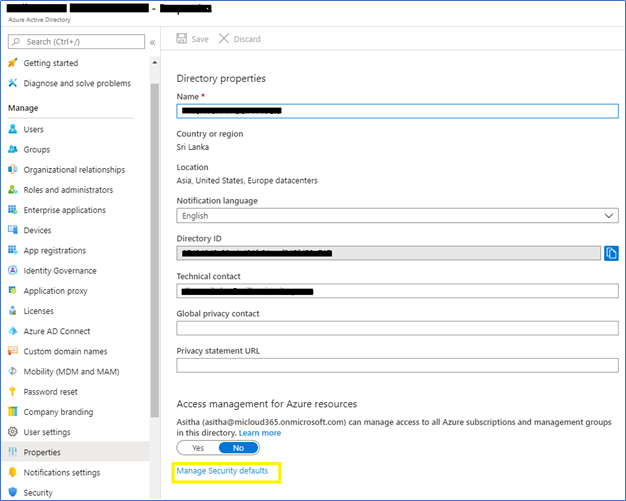Open Diagnose and solve problems
This screenshot has height=501, width=626.
click(x=77, y=83)
